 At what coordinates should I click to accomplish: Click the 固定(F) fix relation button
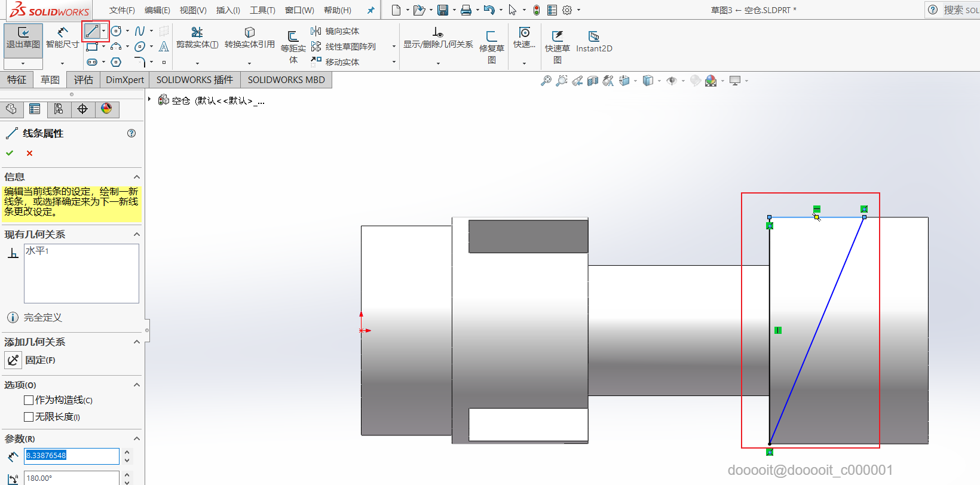[13, 360]
